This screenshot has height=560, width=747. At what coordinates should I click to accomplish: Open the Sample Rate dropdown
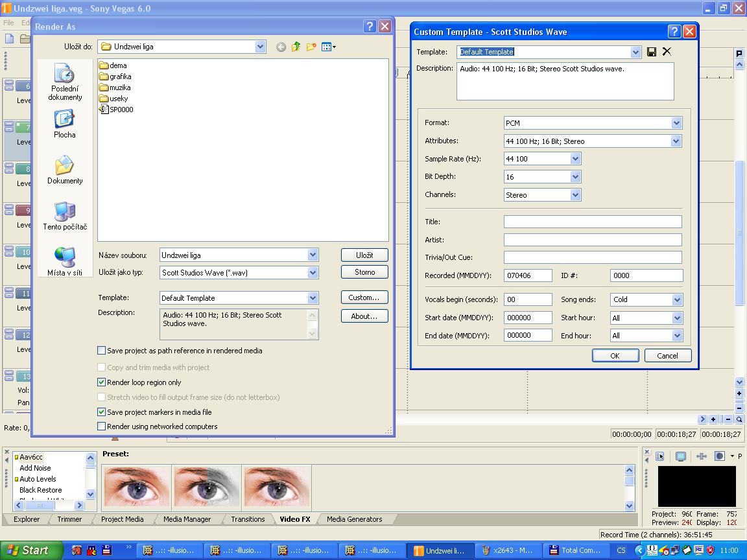pyautogui.click(x=576, y=159)
